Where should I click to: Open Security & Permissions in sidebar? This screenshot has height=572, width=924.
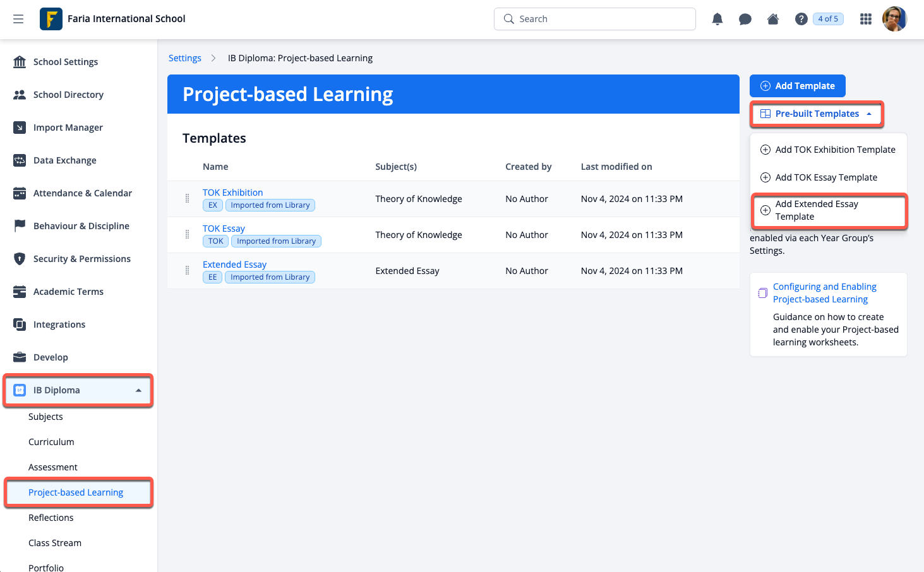click(81, 259)
